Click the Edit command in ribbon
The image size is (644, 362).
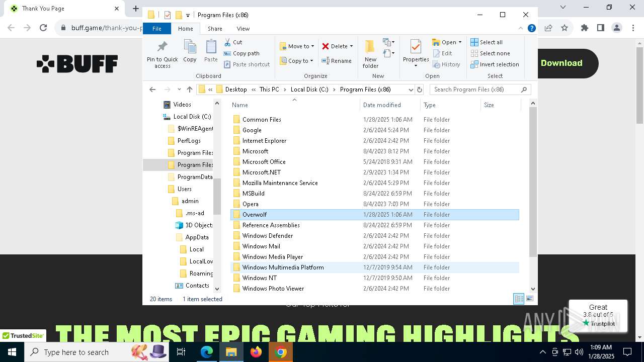[442, 53]
